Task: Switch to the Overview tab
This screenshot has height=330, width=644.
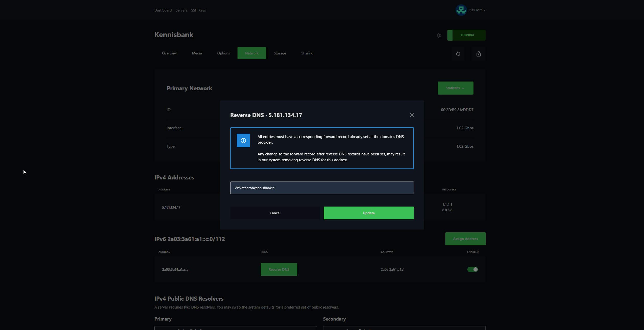Action: 169,53
